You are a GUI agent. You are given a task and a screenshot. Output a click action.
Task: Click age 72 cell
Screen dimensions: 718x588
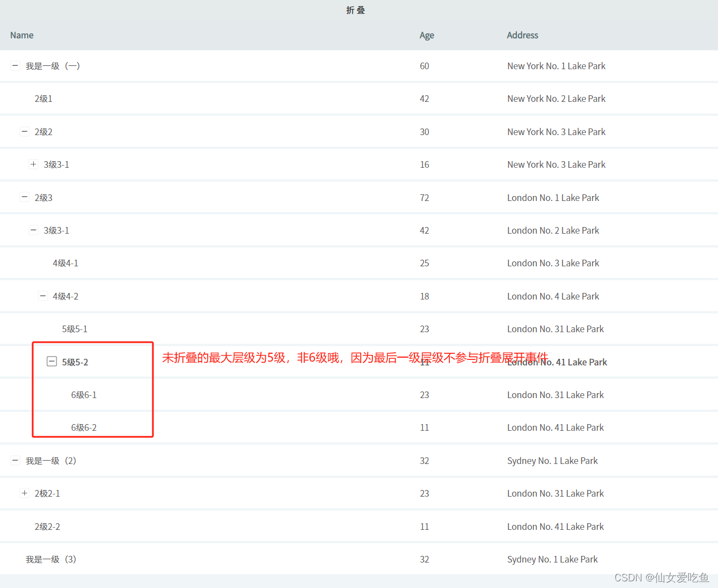pyautogui.click(x=424, y=198)
